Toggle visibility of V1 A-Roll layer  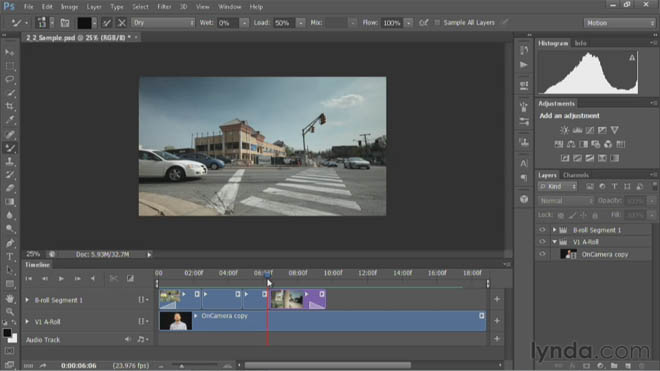(542, 242)
